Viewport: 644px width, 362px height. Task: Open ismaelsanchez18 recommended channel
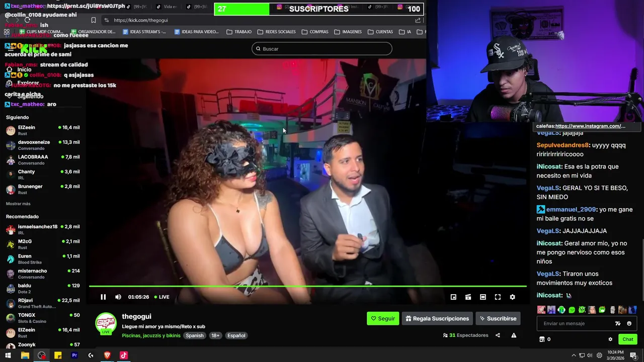[43, 230]
